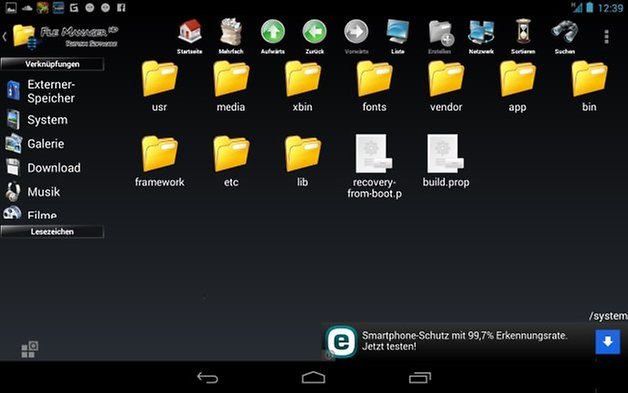Open the status bar clock 12:39
Screen dimensions: 628x393
[x=610, y=8]
